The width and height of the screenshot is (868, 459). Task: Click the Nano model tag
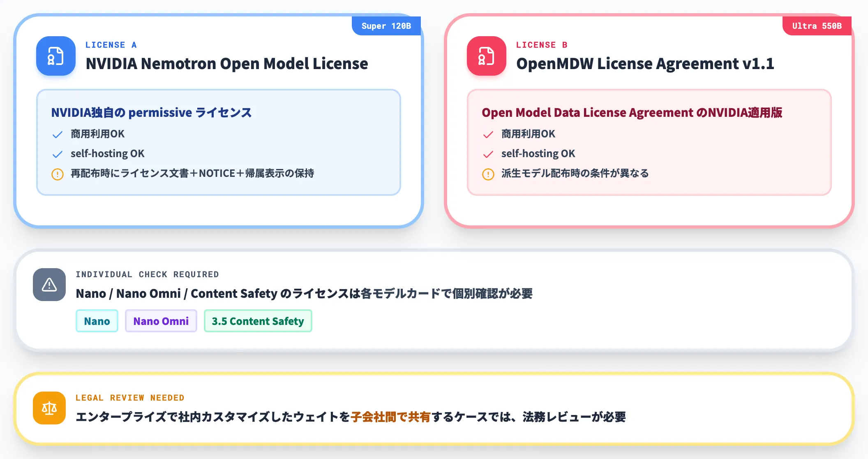click(97, 321)
